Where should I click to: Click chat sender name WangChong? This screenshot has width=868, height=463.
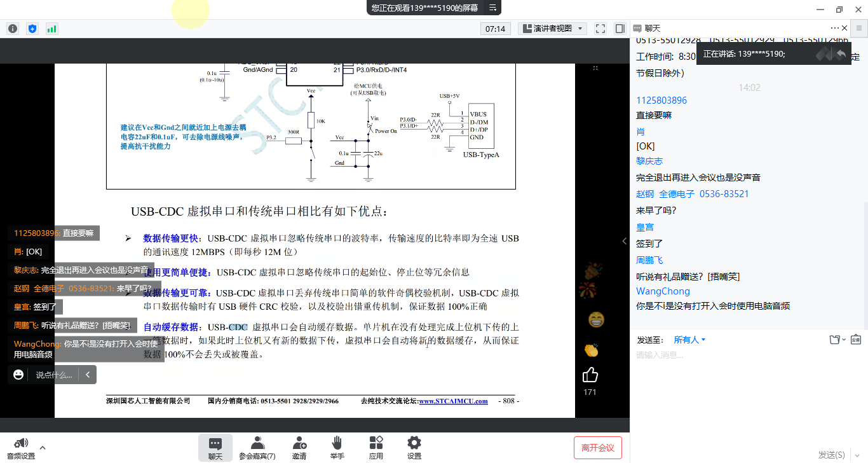[x=663, y=291]
